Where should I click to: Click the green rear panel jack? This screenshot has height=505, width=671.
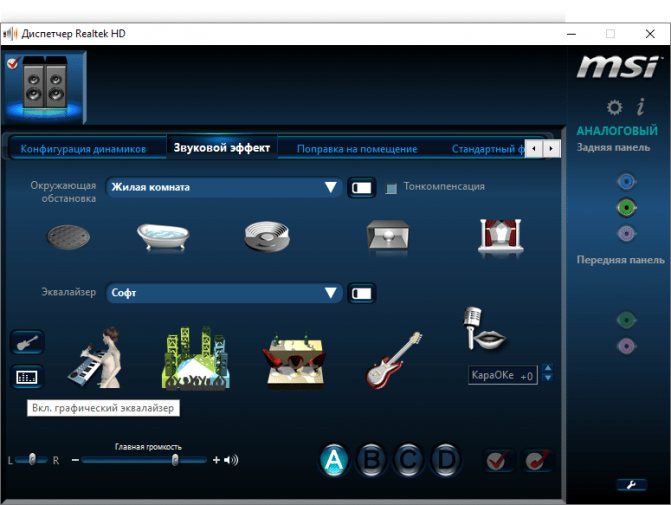click(626, 208)
